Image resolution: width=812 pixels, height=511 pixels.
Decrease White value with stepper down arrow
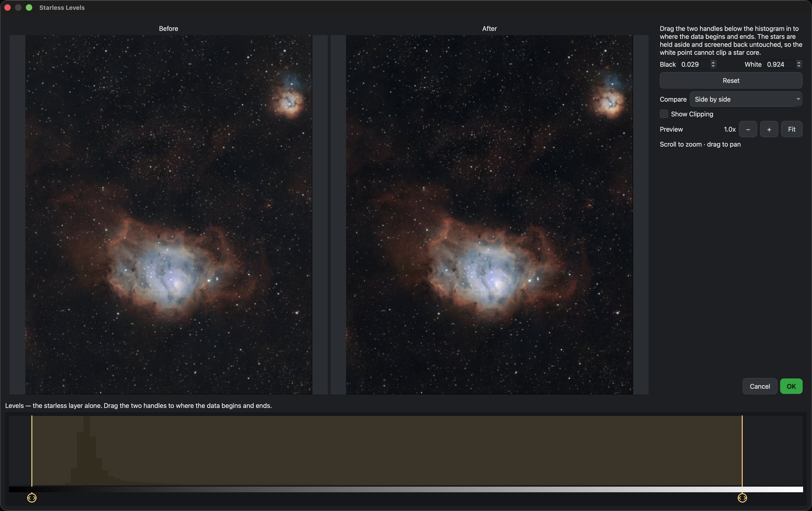coord(799,66)
